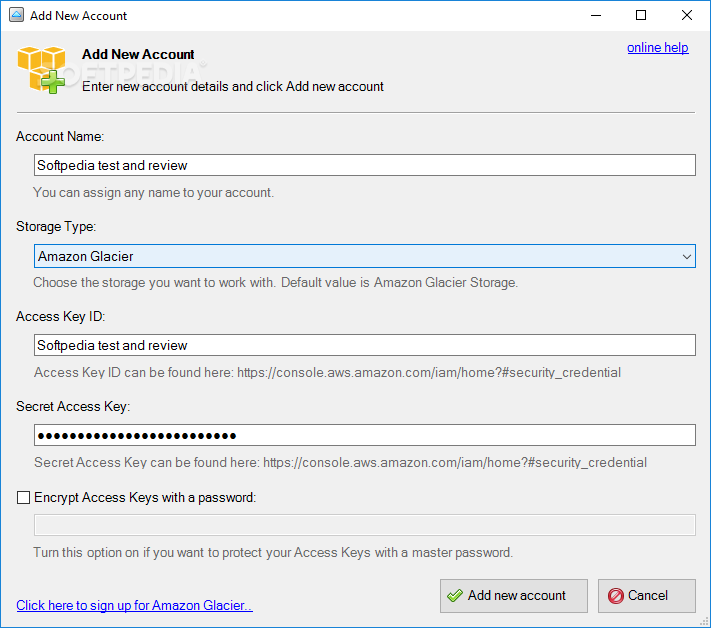Click the disabled encryption password field

tap(365, 525)
